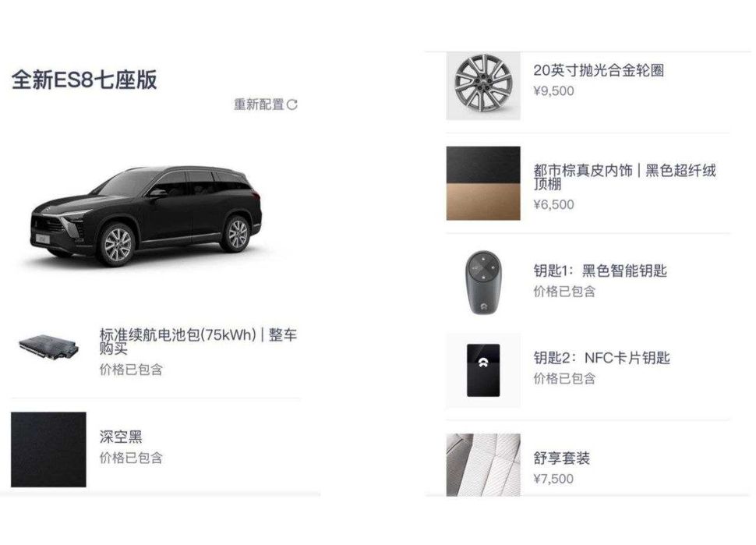Screen dimensions: 756x545
Task: Open the 舒享套装 package label
Action: pyautogui.click(x=562, y=458)
